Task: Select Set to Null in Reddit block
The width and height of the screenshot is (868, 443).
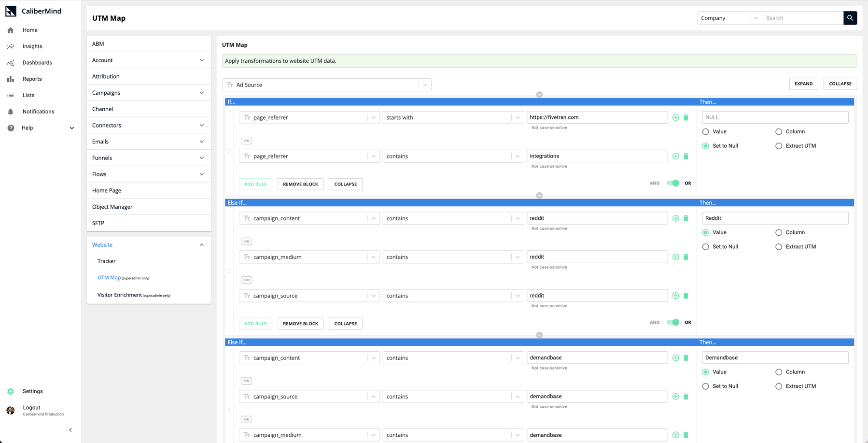Action: pyautogui.click(x=706, y=247)
